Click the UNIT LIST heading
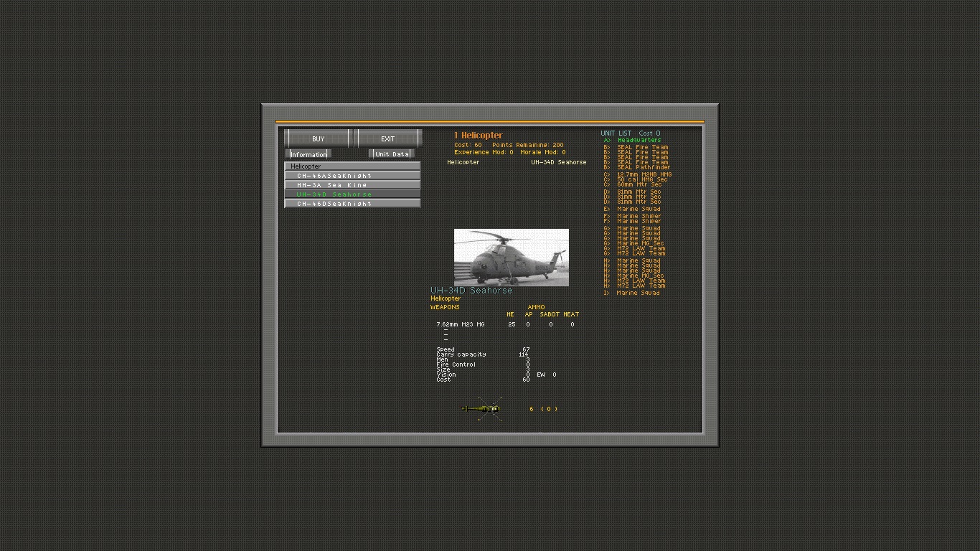980x551 pixels. pos(616,133)
